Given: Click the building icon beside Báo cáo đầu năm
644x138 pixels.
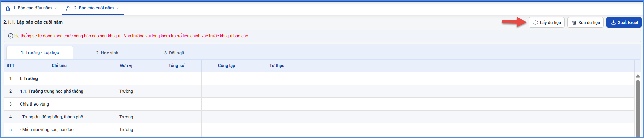Looking at the screenshot, I should 8,8.
